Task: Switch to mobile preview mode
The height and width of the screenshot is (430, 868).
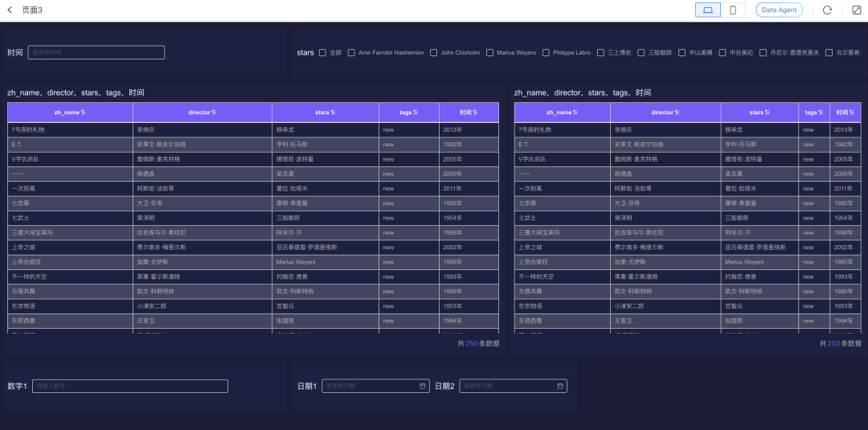Action: [x=733, y=10]
